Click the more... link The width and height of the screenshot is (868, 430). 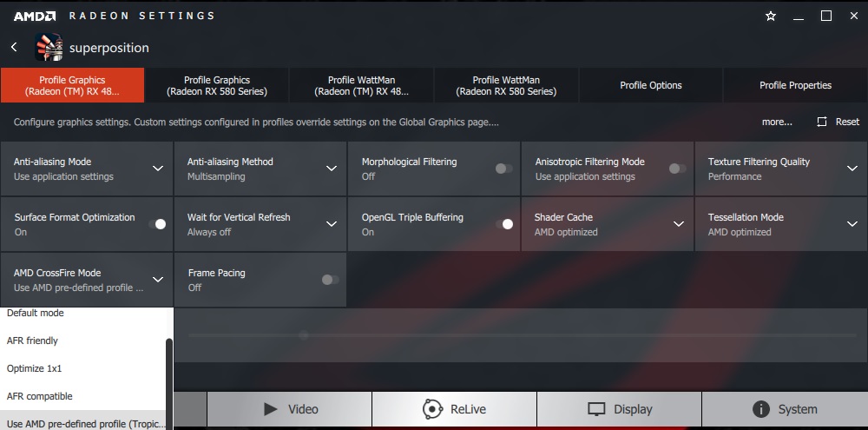(x=777, y=122)
